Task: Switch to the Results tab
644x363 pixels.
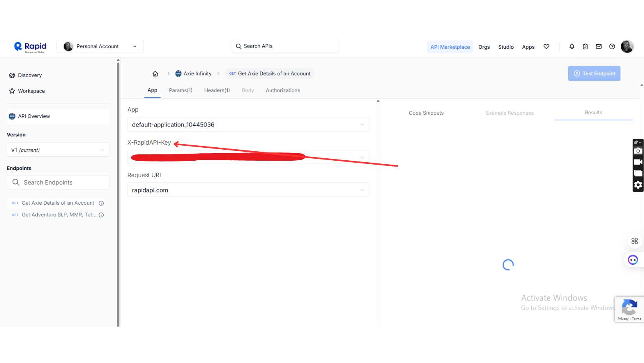Action: click(593, 113)
